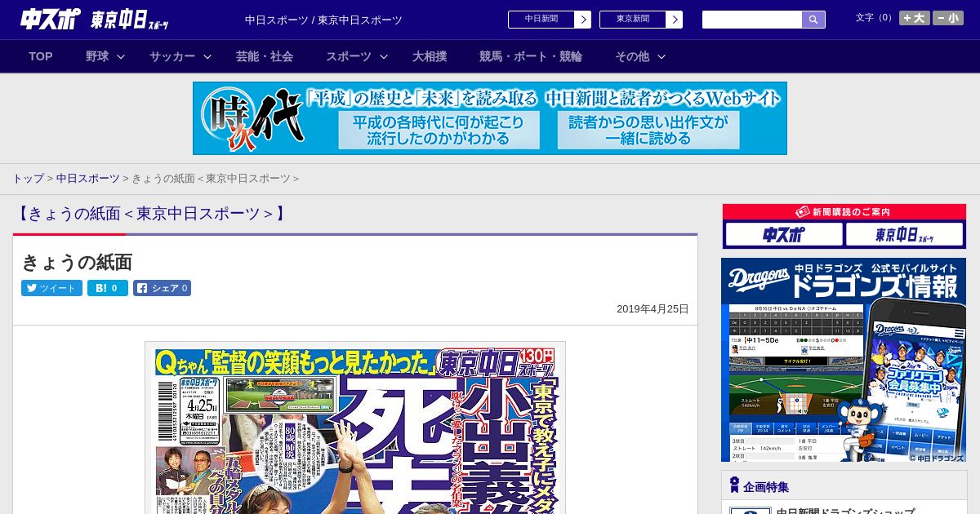Click 東京中日スポーツ subscription guide button
The width and height of the screenshot is (980, 514).
point(904,235)
